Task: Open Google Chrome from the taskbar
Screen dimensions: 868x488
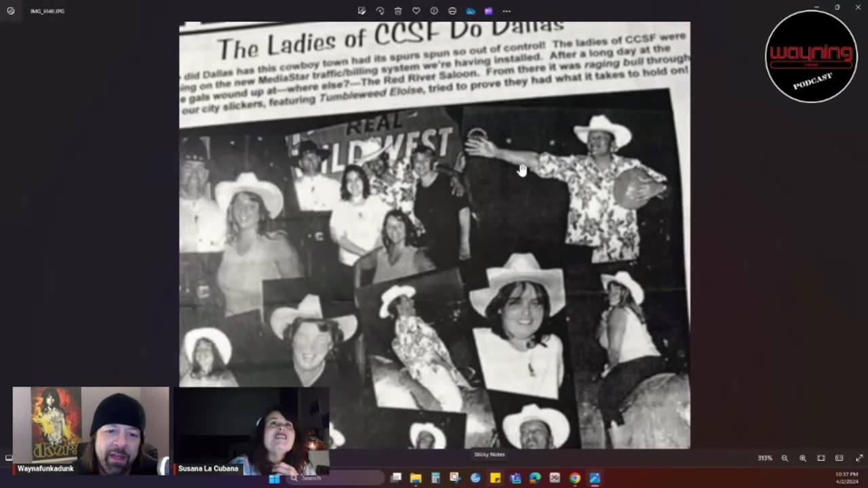Action: tap(575, 479)
